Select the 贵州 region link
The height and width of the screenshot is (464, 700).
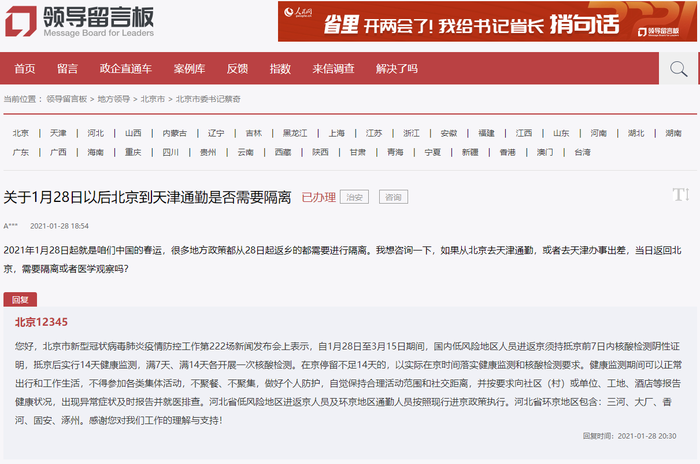click(x=208, y=152)
